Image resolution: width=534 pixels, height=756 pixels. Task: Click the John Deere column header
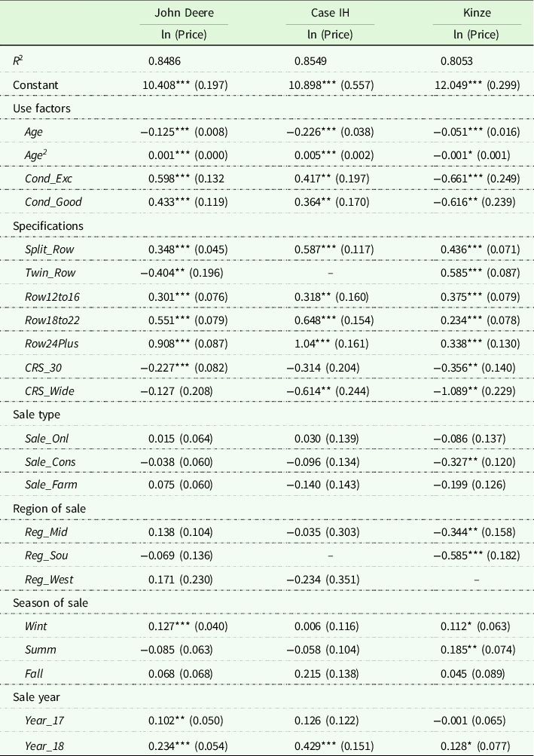tap(184, 14)
